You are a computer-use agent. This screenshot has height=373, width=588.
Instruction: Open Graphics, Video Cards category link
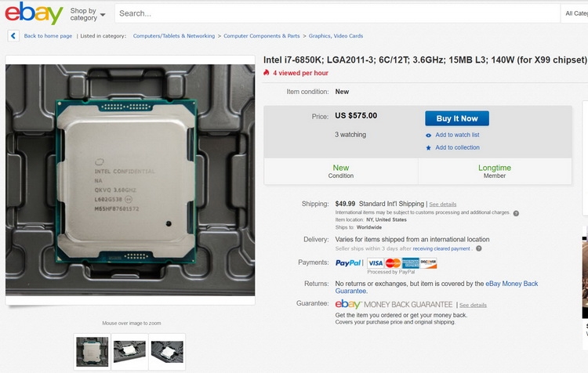pos(336,36)
